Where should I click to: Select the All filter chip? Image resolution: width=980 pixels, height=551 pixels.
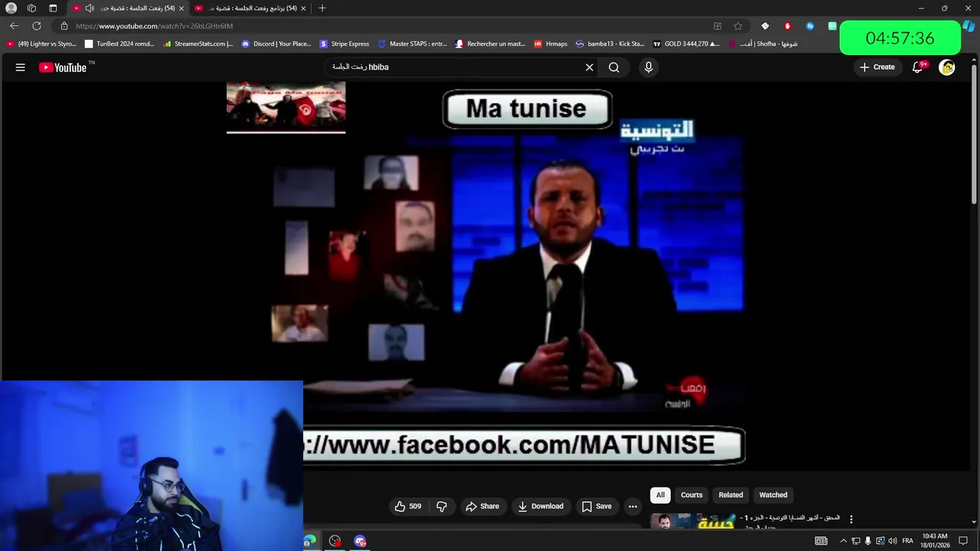[660, 495]
